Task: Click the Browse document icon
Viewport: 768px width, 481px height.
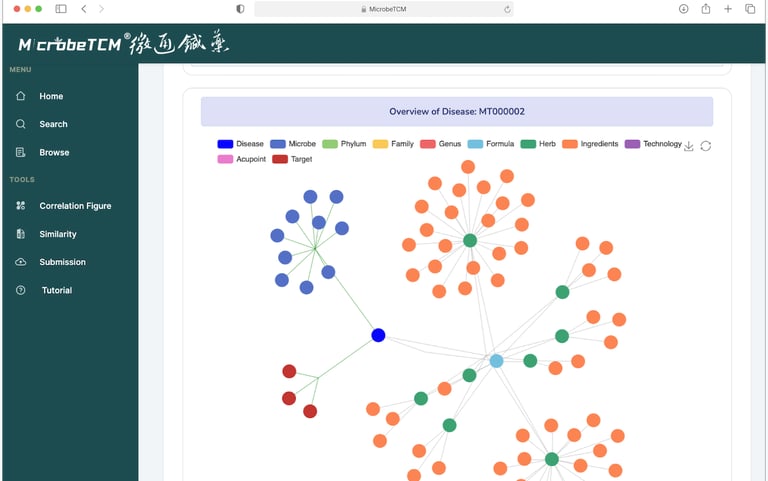Action: 21,152
